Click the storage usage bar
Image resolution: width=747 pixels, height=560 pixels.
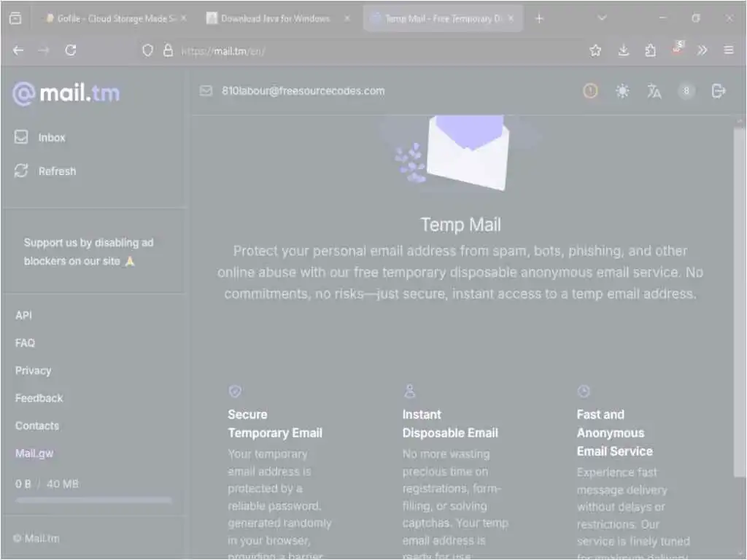tap(93, 500)
